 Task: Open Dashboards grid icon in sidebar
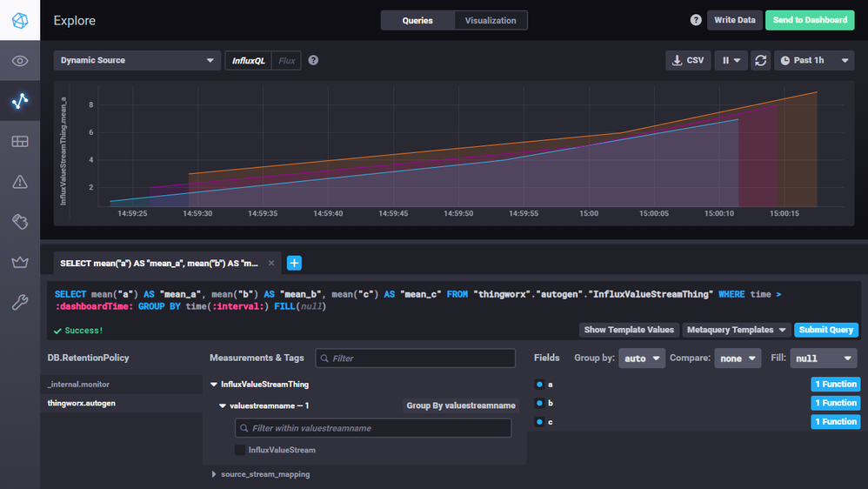coord(20,142)
